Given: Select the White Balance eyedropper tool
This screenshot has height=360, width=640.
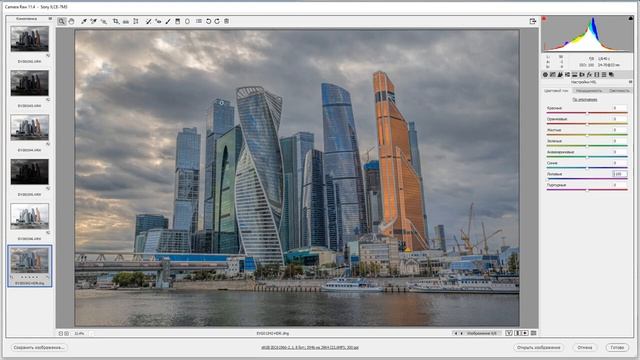Looking at the screenshot, I should 84,21.
